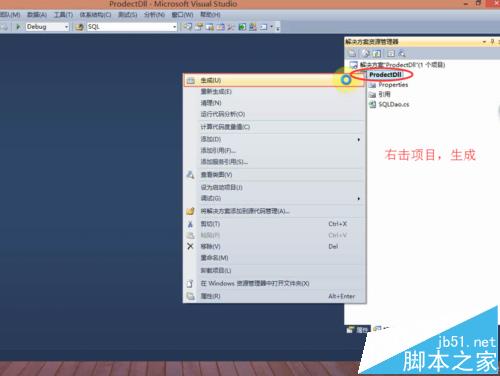Viewport: 500px width, 376px height.
Task: Open the 窗口(W) menu
Action: pos(182,15)
